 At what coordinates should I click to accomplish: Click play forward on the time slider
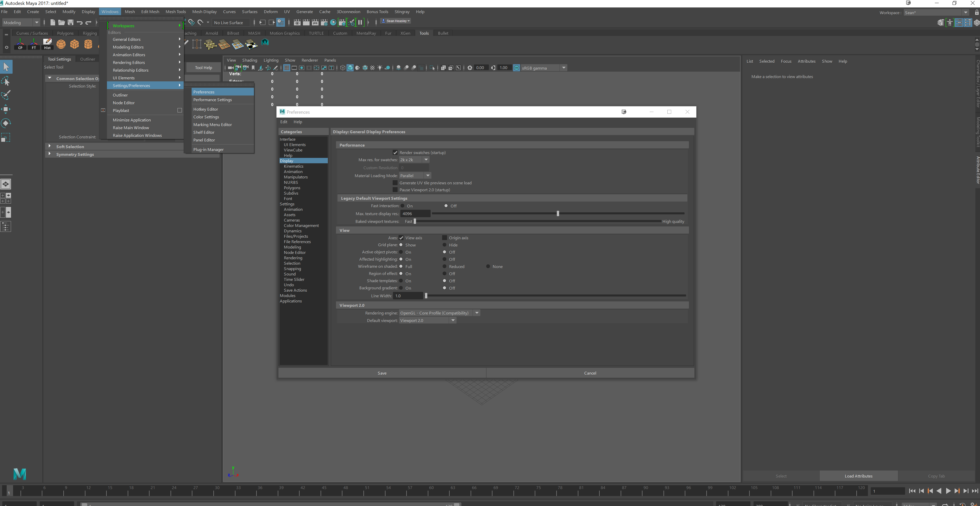pos(948,491)
